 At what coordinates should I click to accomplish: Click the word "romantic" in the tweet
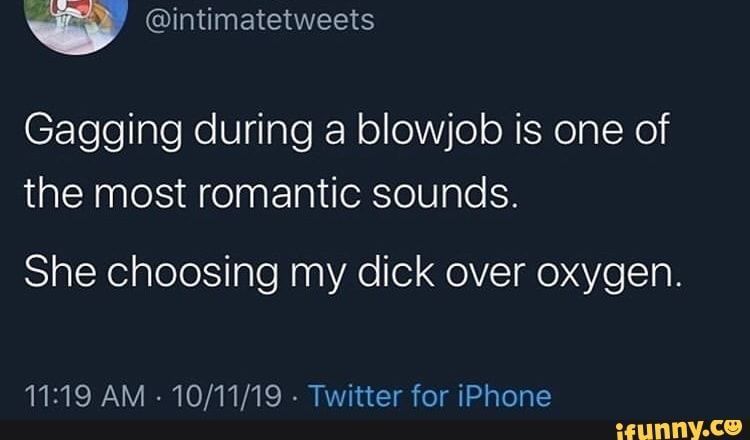tap(279, 196)
